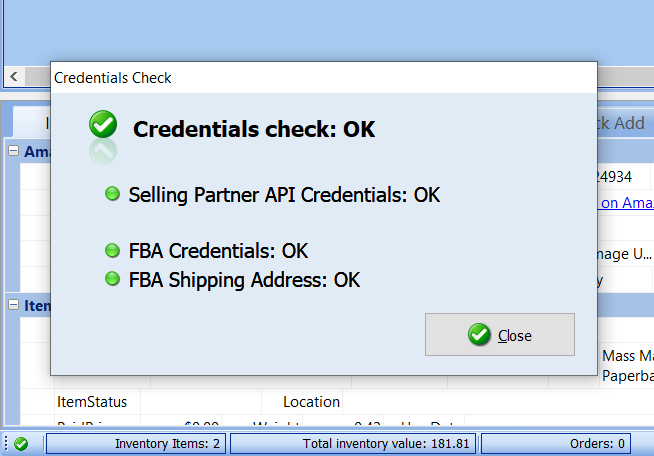Click the Close button in Credentials Check

coord(500,335)
